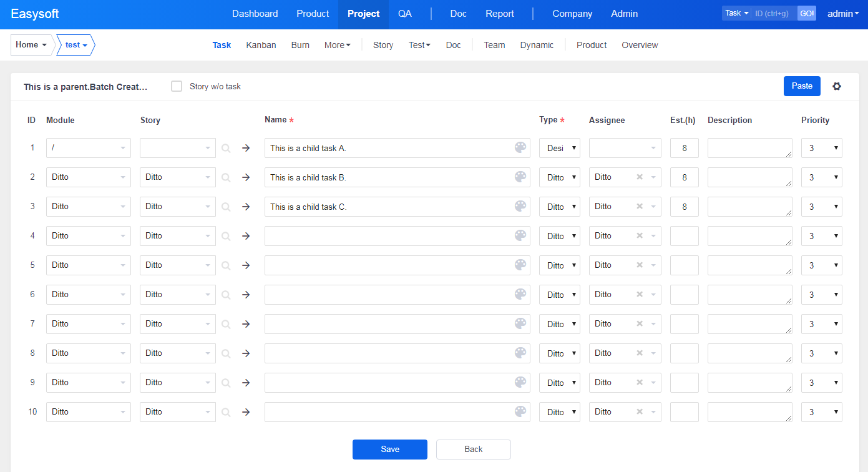Click the Back button

[x=474, y=450]
